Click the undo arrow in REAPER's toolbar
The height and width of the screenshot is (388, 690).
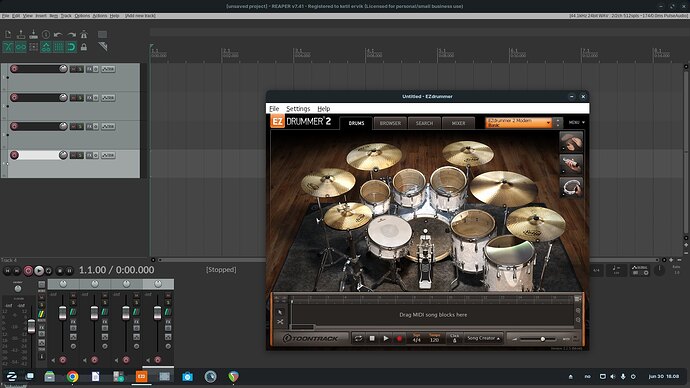coord(58,34)
